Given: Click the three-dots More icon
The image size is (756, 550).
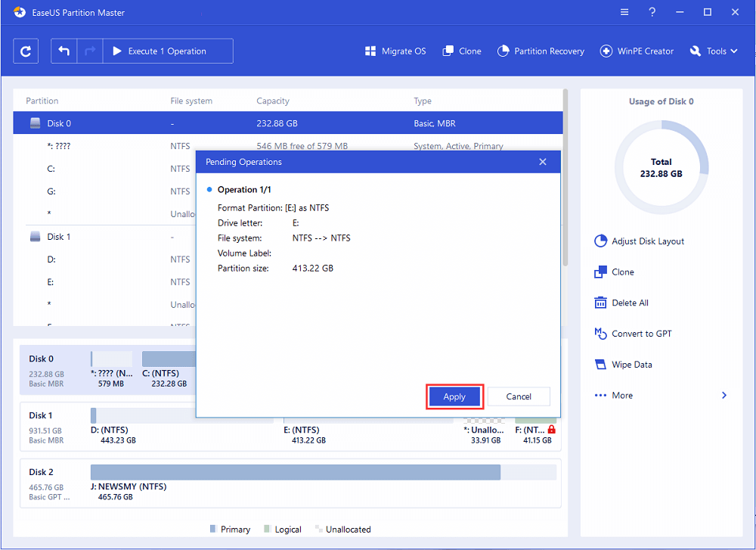Looking at the screenshot, I should click(600, 396).
